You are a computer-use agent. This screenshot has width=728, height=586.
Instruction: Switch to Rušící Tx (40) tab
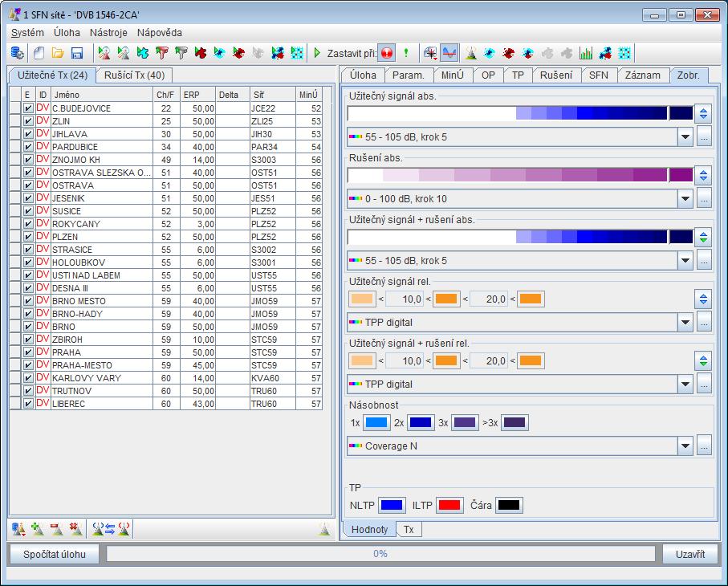[134, 75]
